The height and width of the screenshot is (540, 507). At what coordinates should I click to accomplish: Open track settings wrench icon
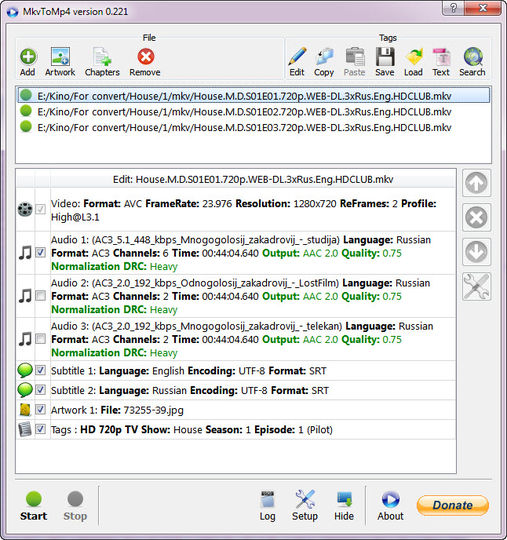tap(476, 287)
